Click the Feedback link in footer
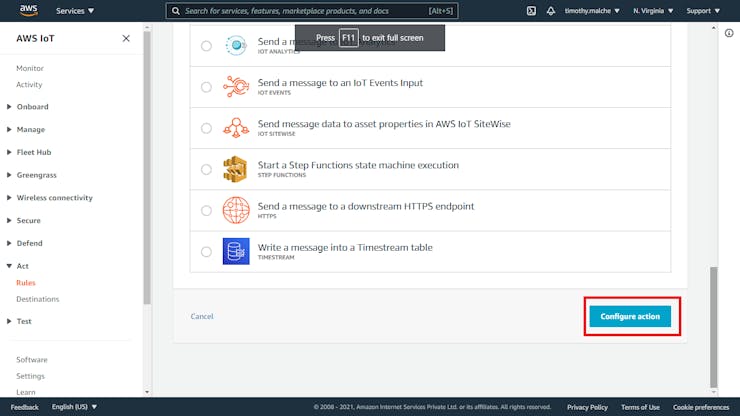Screen dimensions: 740x416 point(25,407)
